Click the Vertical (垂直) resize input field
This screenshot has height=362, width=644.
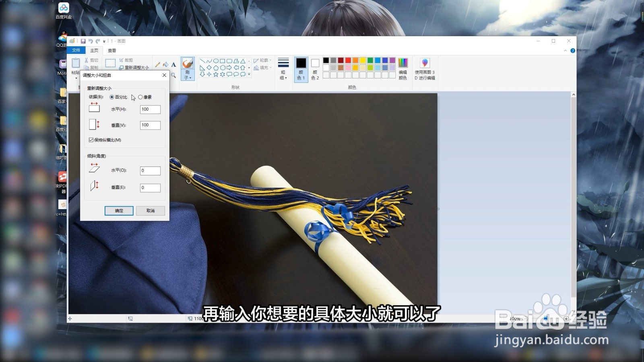pos(150,125)
